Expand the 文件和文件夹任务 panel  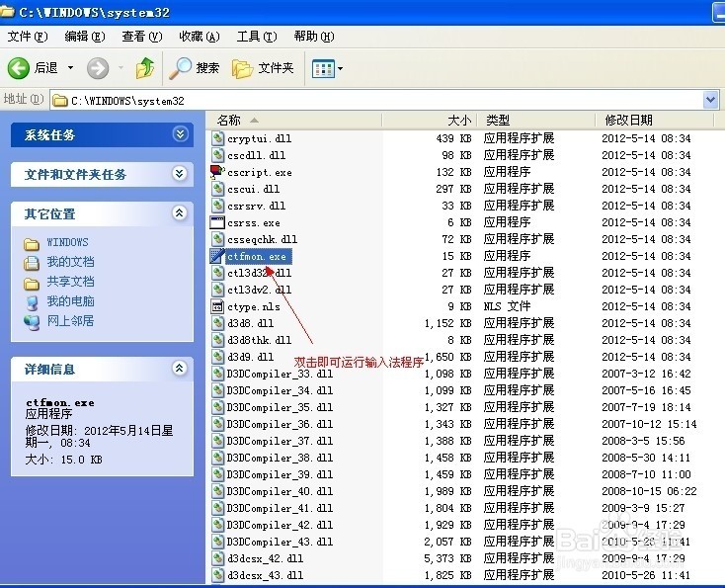[x=179, y=174]
